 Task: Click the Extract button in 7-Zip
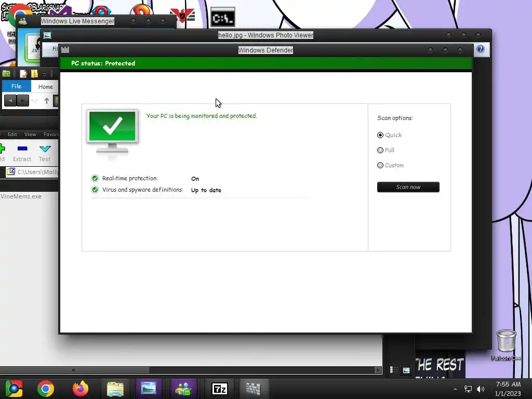click(22, 153)
